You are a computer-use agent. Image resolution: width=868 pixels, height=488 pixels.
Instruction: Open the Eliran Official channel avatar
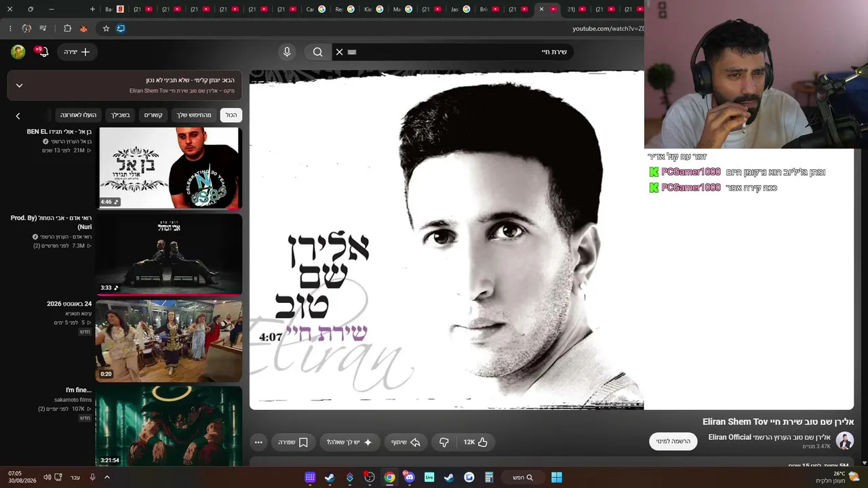coord(844,441)
